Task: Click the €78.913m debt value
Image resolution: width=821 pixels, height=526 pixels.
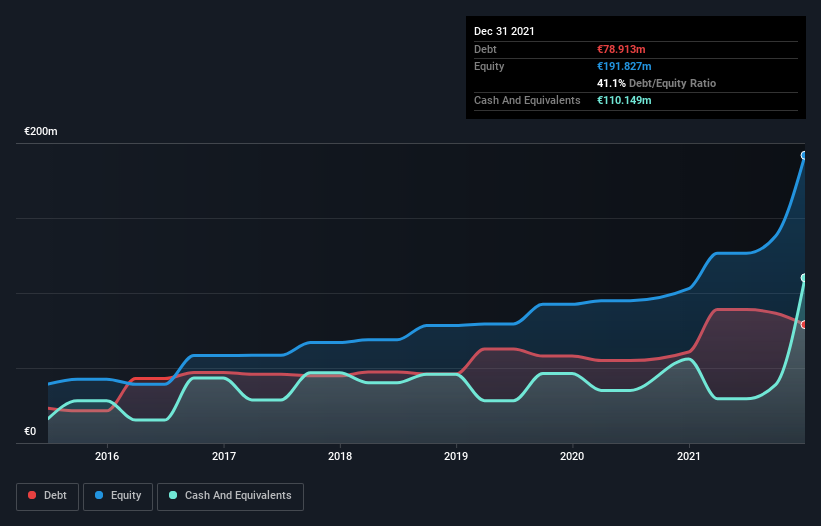Action: tap(621, 49)
